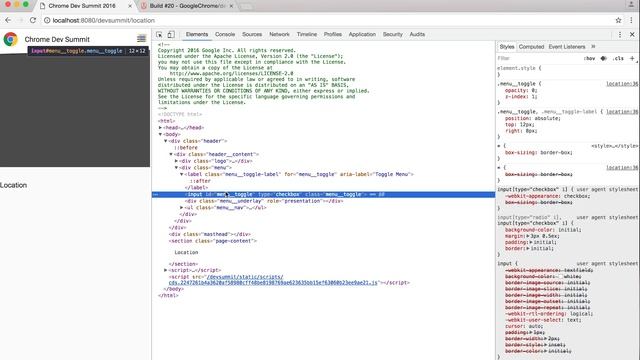The image size is (640, 360).
Task: Click the Location text node in the DOM tree
Action: tap(186, 252)
